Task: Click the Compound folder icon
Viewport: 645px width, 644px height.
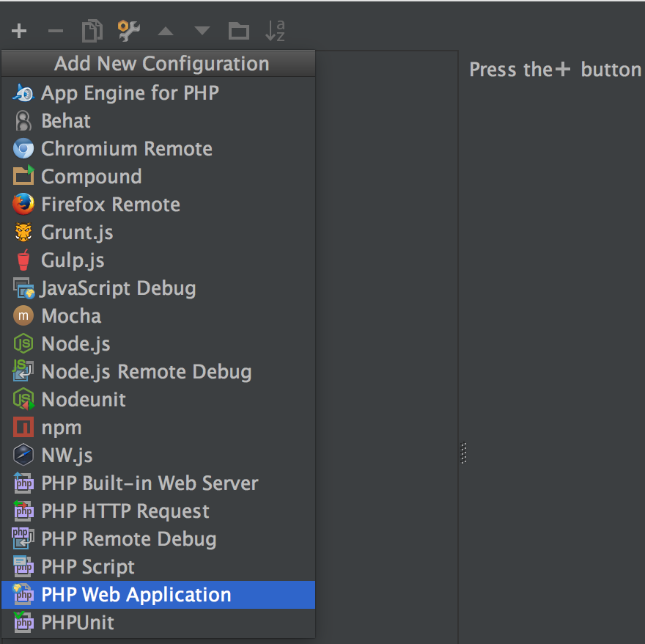Action: (23, 175)
